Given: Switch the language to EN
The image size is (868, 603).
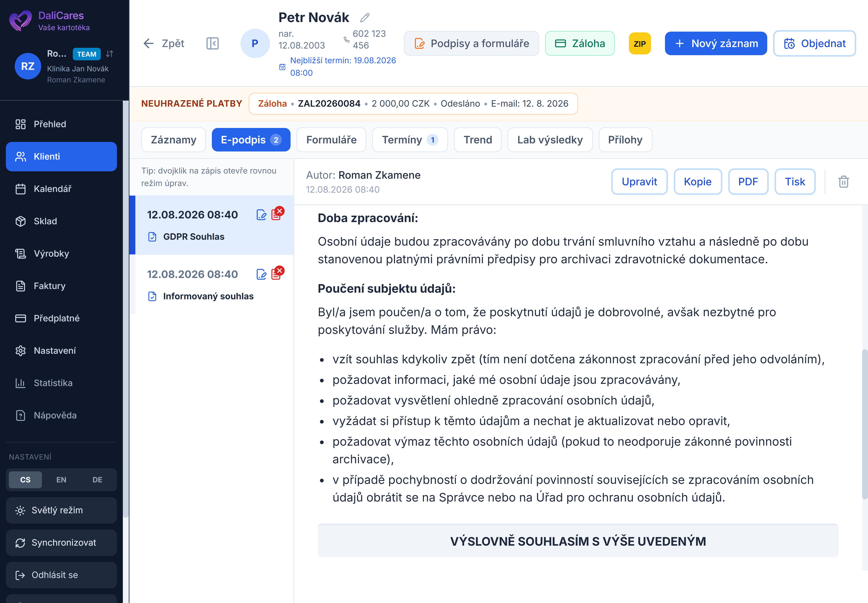Looking at the screenshot, I should (61, 480).
